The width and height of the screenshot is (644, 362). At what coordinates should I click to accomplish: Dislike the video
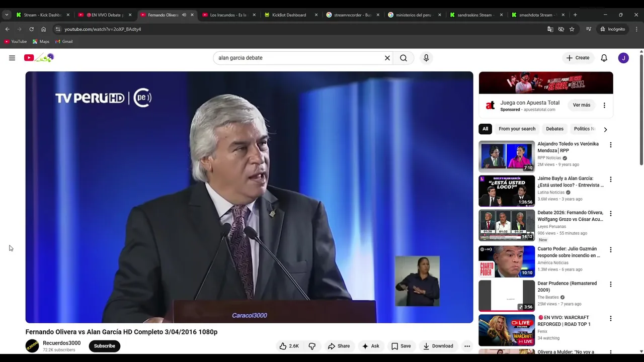pos(312,346)
